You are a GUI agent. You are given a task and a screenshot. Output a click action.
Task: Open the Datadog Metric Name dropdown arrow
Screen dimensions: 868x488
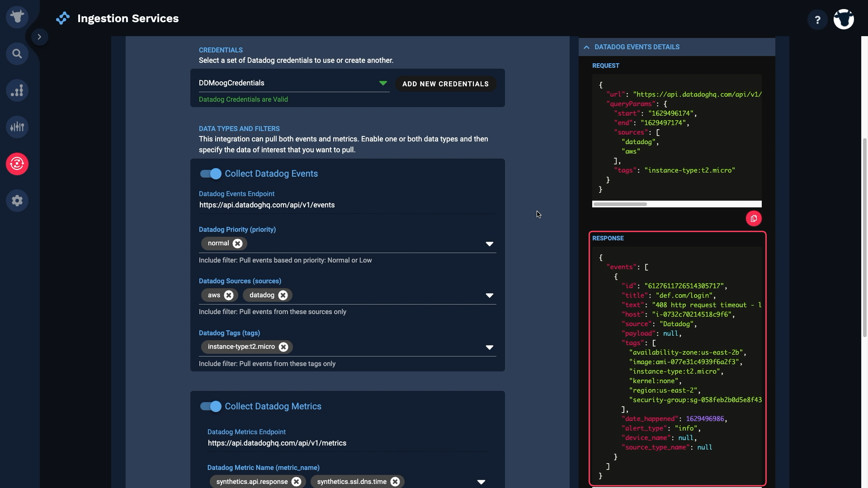(x=481, y=482)
